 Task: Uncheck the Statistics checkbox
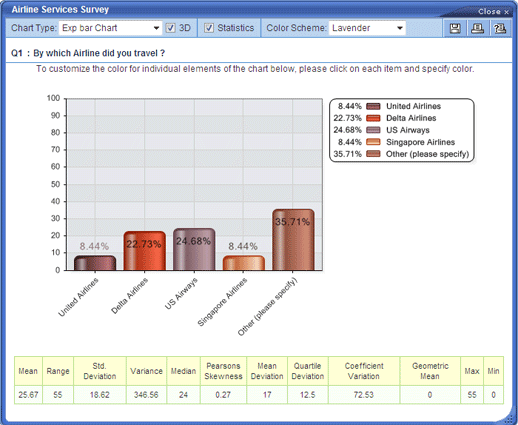[x=209, y=28]
